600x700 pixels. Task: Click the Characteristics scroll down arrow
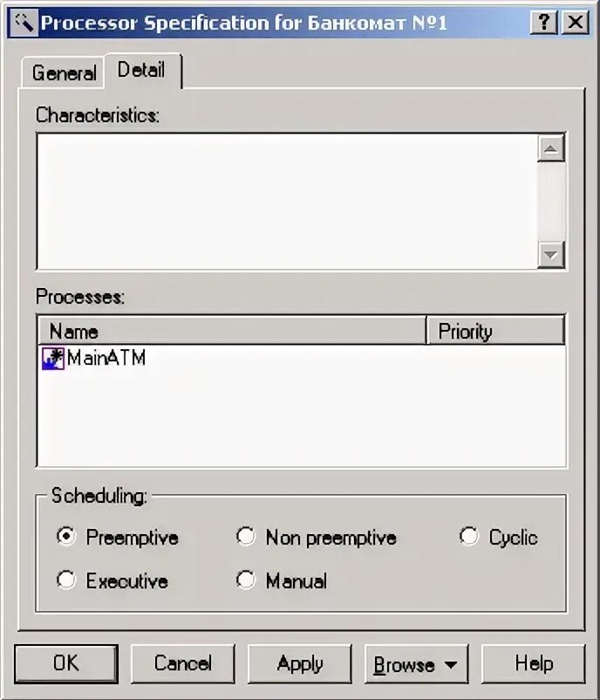pos(551,255)
